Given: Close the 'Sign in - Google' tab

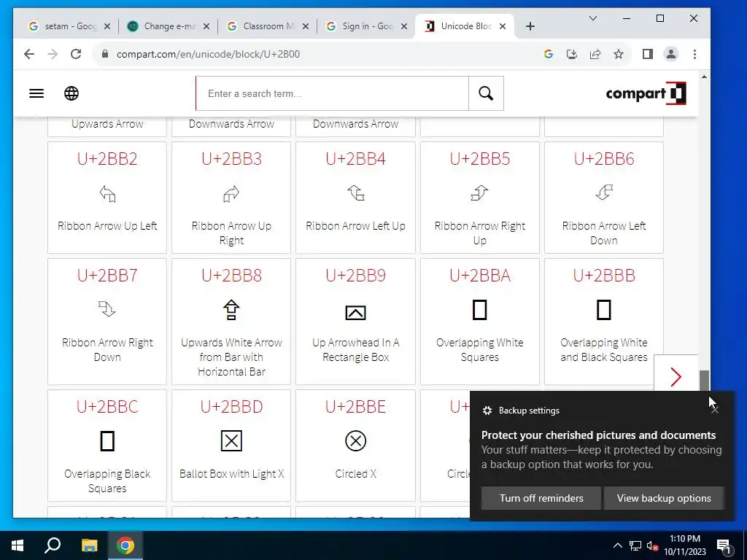Looking at the screenshot, I should pyautogui.click(x=404, y=26).
